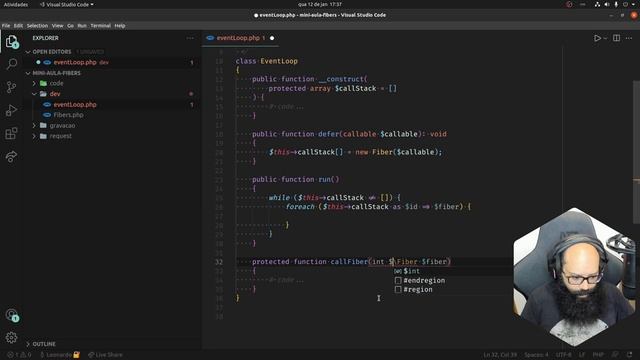Open system menu arrow in top bar

coord(633,4)
